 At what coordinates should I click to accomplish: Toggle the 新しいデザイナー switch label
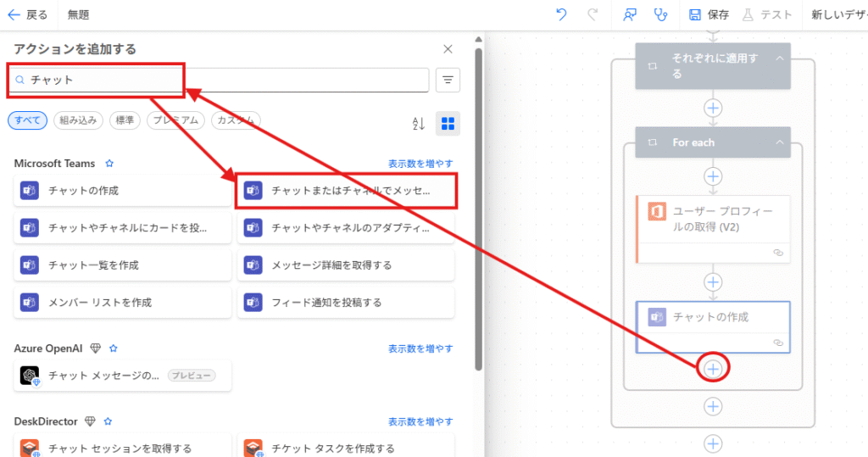point(839,15)
